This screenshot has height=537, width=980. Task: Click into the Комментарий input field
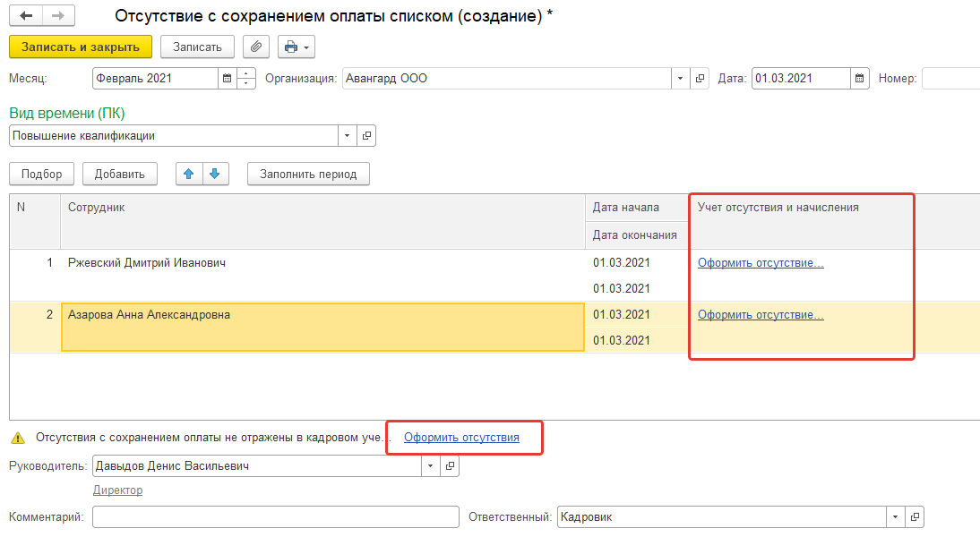[275, 517]
